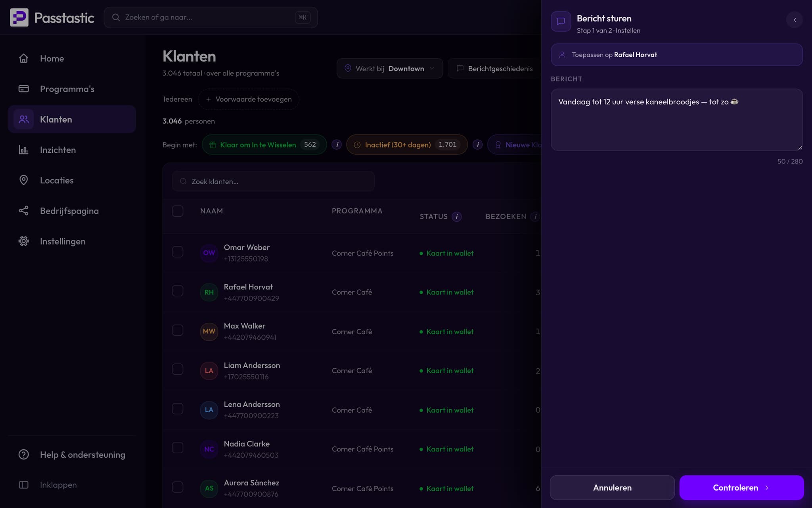
Task: Click the RH avatar of Rafael Horvat
Action: point(209,292)
